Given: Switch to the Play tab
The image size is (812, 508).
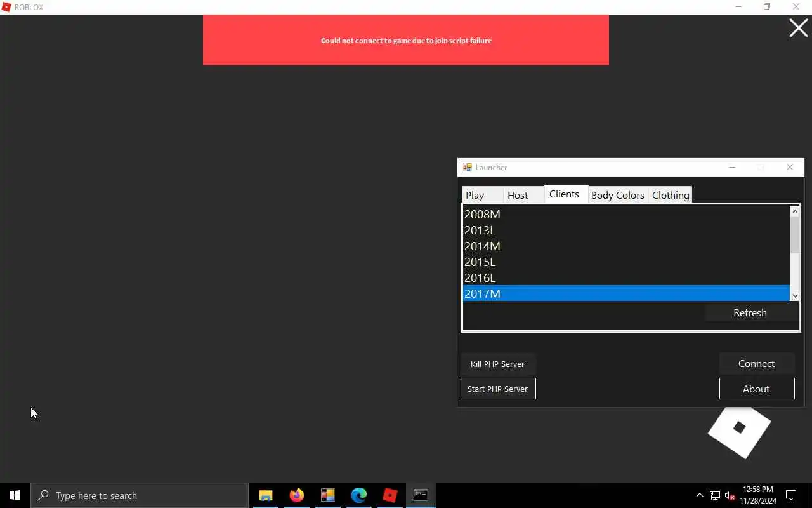Looking at the screenshot, I should pyautogui.click(x=482, y=195).
